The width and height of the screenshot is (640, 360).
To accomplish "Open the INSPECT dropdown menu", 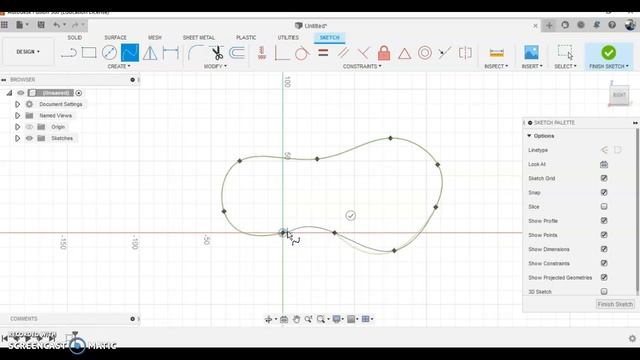I will click(x=496, y=66).
